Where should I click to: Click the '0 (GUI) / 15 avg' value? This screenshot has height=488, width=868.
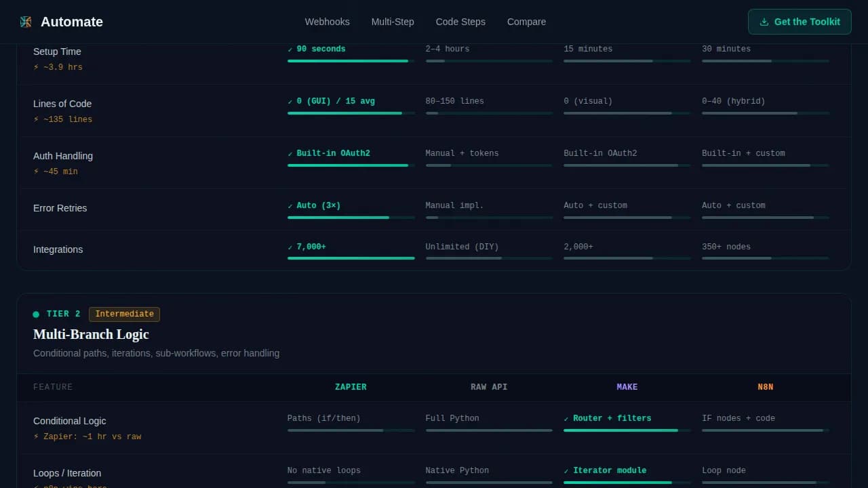tap(336, 101)
